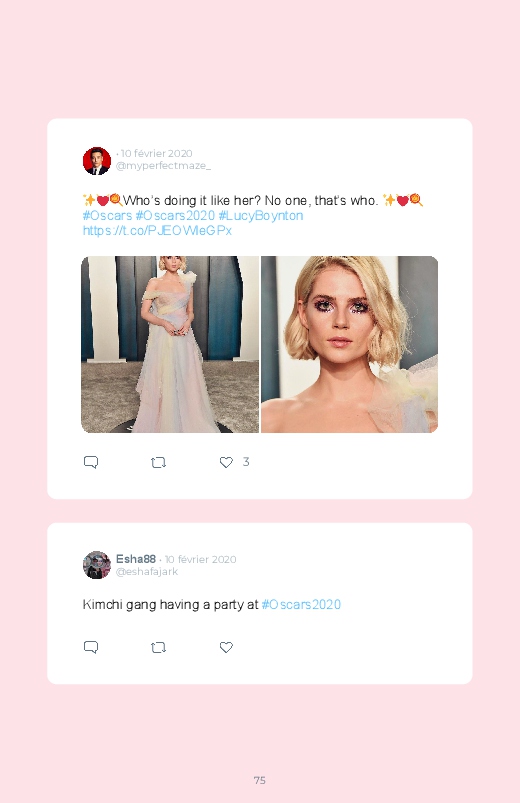Click the like count 3
Viewport: 520px width, 803px height.
pos(246,462)
